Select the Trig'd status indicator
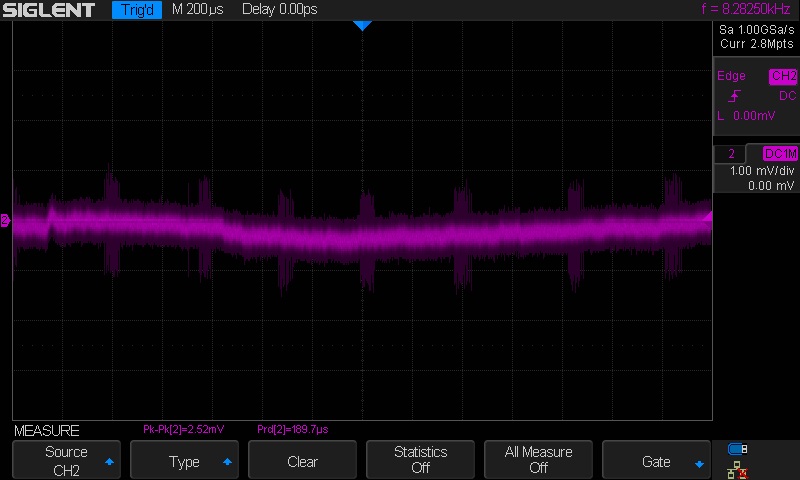The height and width of the screenshot is (480, 800). pyautogui.click(x=137, y=10)
